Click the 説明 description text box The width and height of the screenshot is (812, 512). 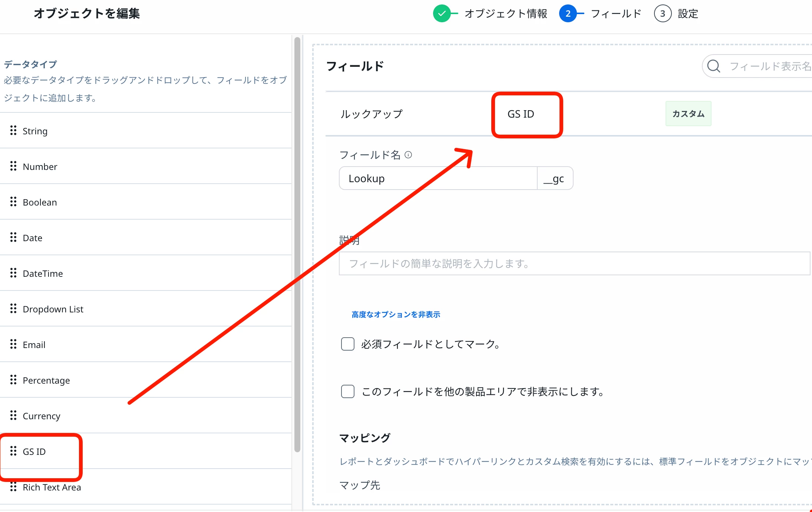pyautogui.click(x=574, y=264)
